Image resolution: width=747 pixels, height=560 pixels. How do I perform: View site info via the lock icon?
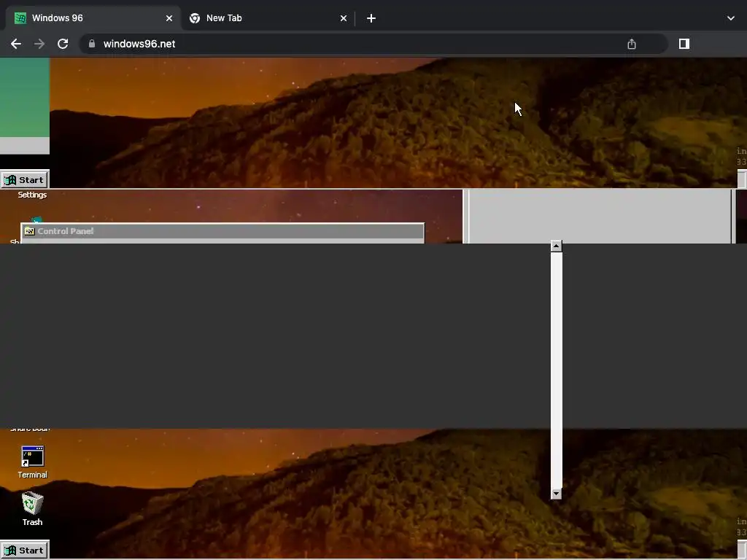92,44
